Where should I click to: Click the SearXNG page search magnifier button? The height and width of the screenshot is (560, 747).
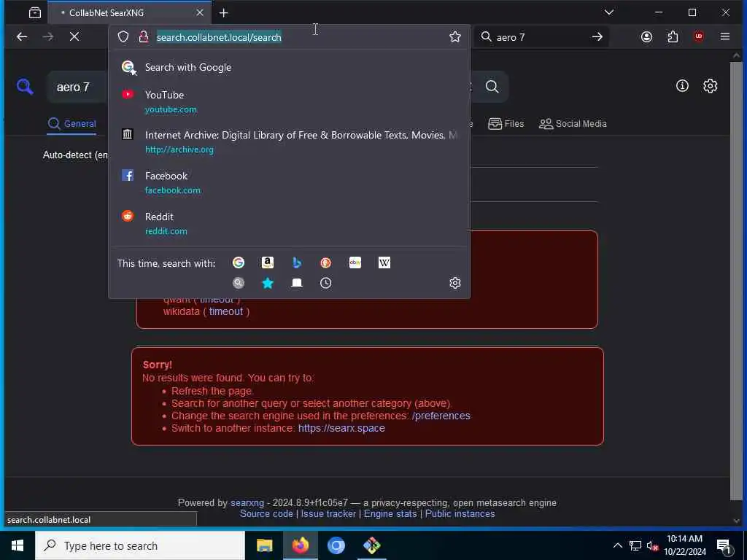pyautogui.click(x=492, y=87)
